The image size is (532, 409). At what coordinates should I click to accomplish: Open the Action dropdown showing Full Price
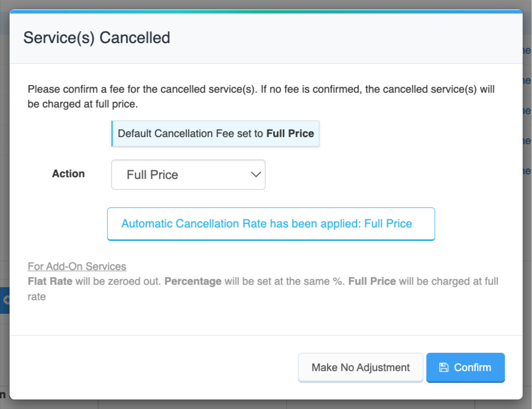coord(188,175)
